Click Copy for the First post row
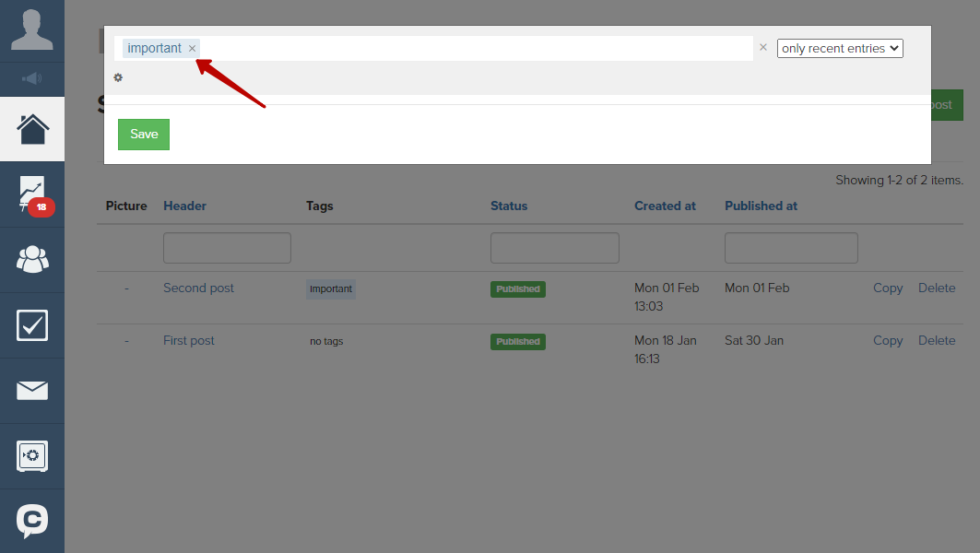980x553 pixels. click(x=887, y=340)
